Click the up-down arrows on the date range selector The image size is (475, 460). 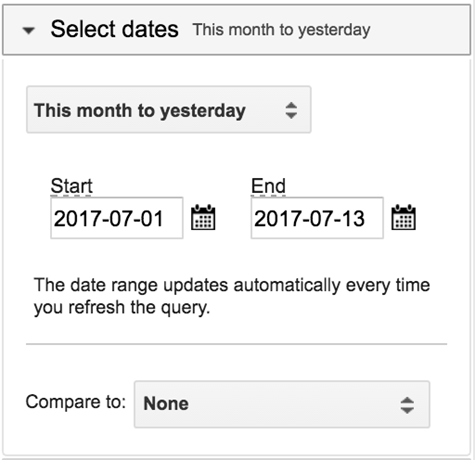[291, 110]
